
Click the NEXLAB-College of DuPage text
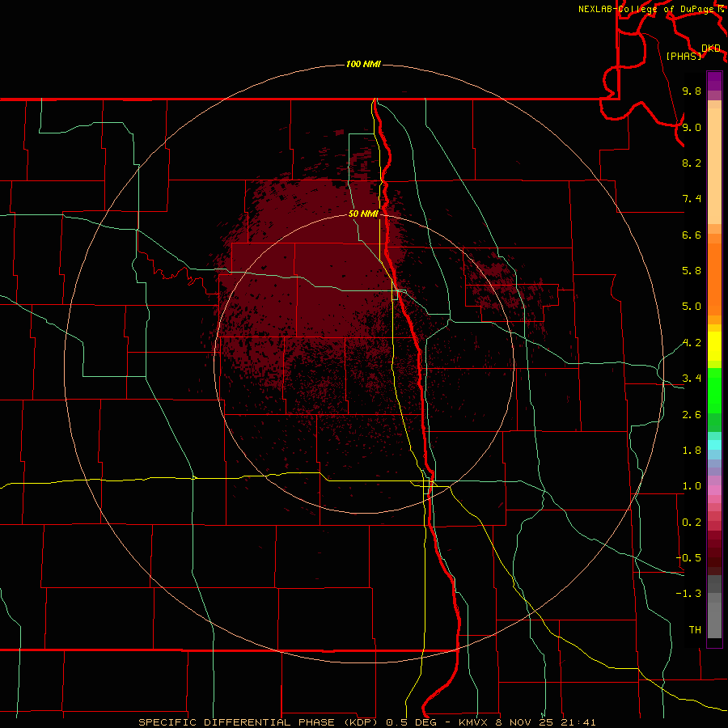coord(646,9)
